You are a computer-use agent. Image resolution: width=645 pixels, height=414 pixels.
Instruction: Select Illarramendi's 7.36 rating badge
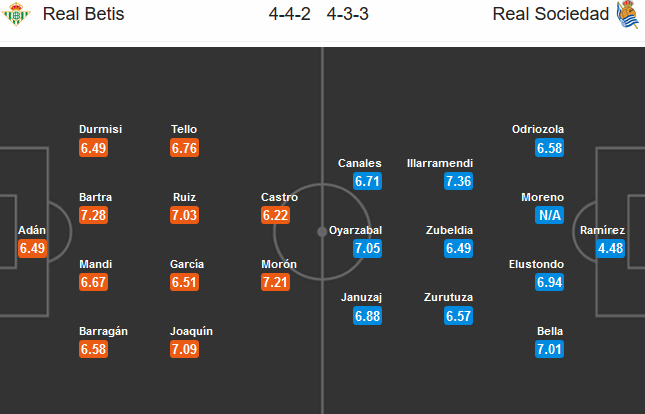click(458, 182)
